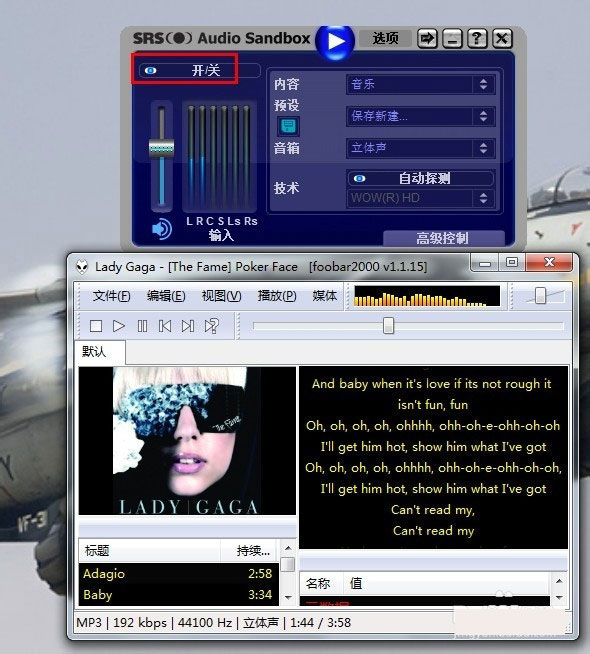
Task: Open the 文件(F) menu in foobar2000
Action: tap(111, 296)
